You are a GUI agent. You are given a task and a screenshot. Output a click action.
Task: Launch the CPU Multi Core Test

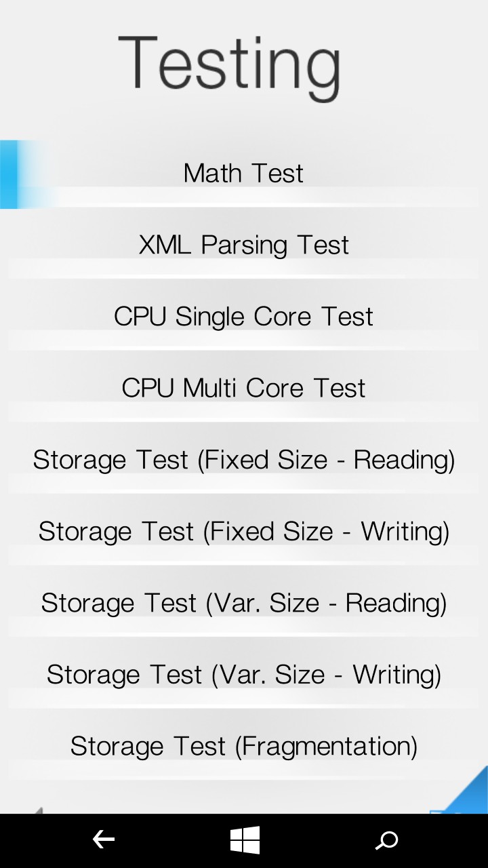[243, 388]
